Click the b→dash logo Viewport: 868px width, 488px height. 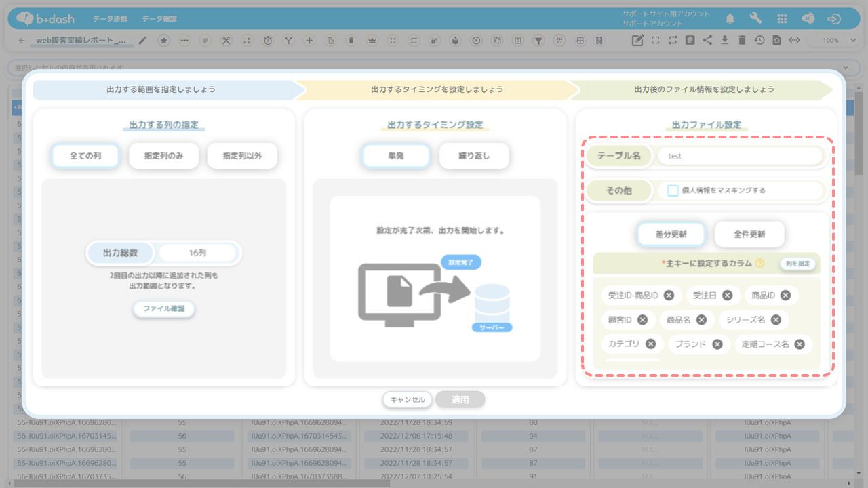(45, 18)
